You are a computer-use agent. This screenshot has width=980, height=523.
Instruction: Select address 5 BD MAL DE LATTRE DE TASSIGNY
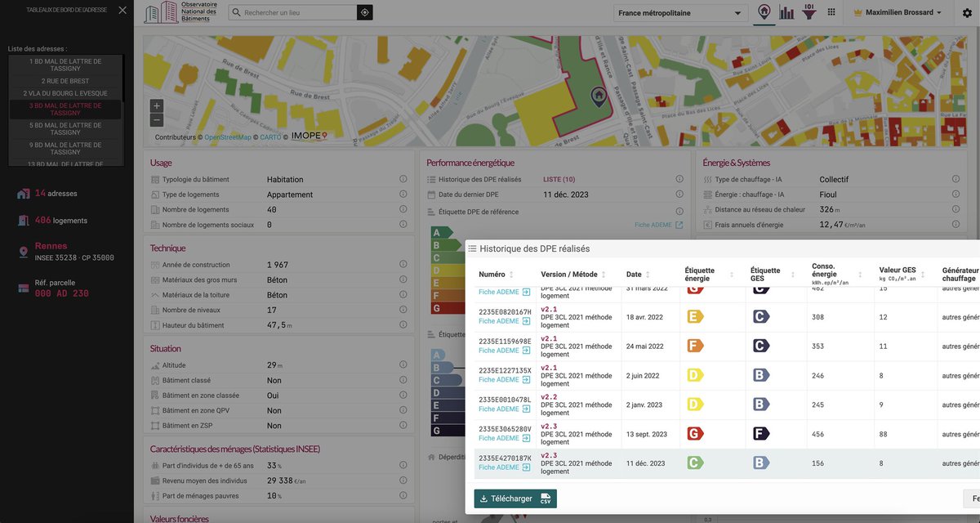click(x=65, y=129)
